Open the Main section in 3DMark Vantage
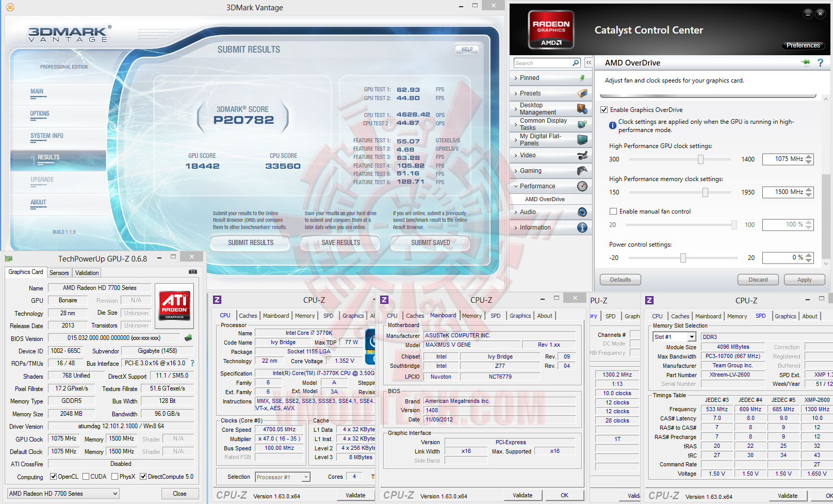833x504 pixels. (x=37, y=92)
